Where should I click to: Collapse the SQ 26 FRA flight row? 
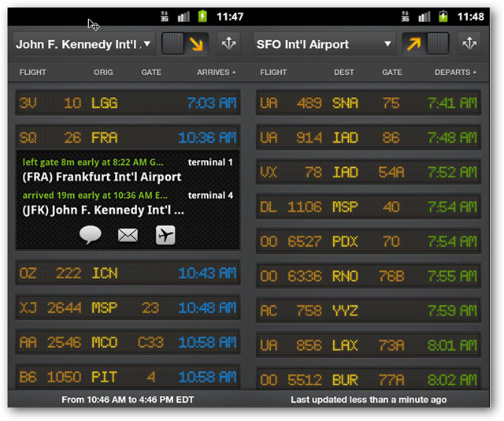(128, 138)
